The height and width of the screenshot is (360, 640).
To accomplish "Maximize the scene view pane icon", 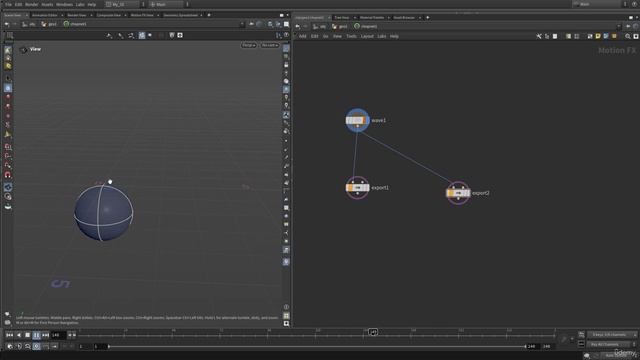I will [282, 15].
